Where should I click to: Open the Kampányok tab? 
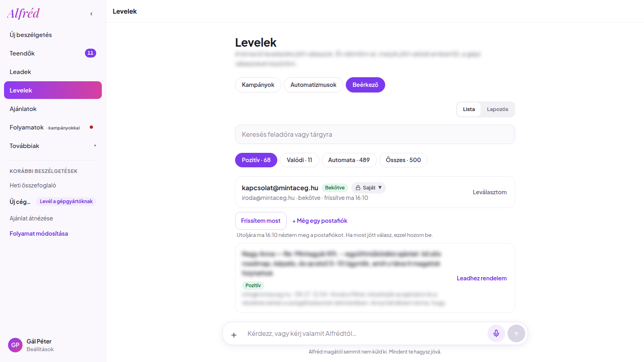pyautogui.click(x=258, y=85)
